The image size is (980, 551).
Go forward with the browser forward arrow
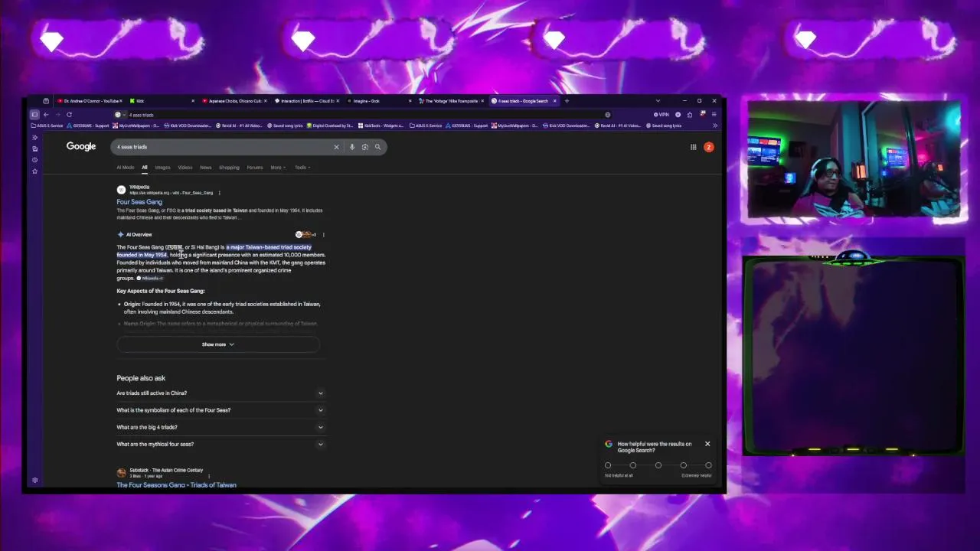(x=57, y=115)
